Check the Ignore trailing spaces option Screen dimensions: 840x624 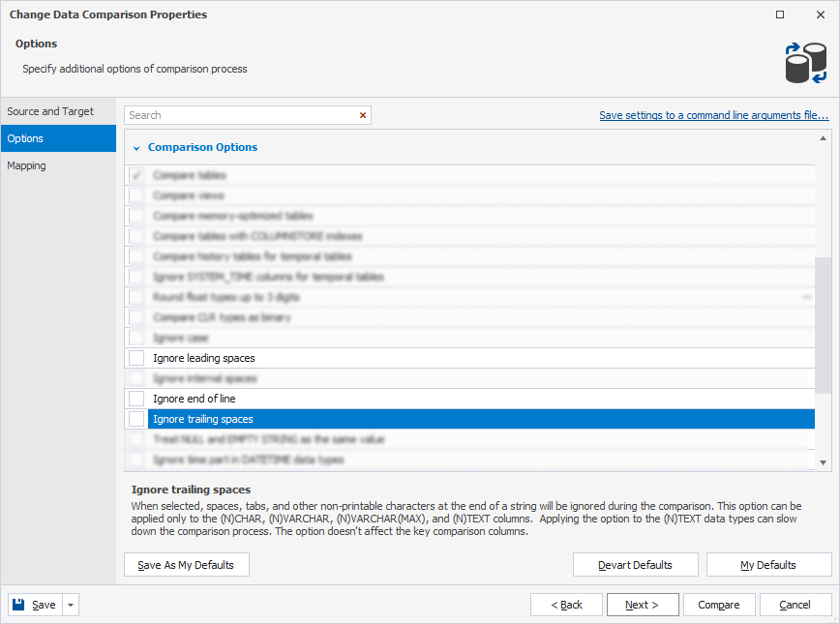(x=135, y=419)
